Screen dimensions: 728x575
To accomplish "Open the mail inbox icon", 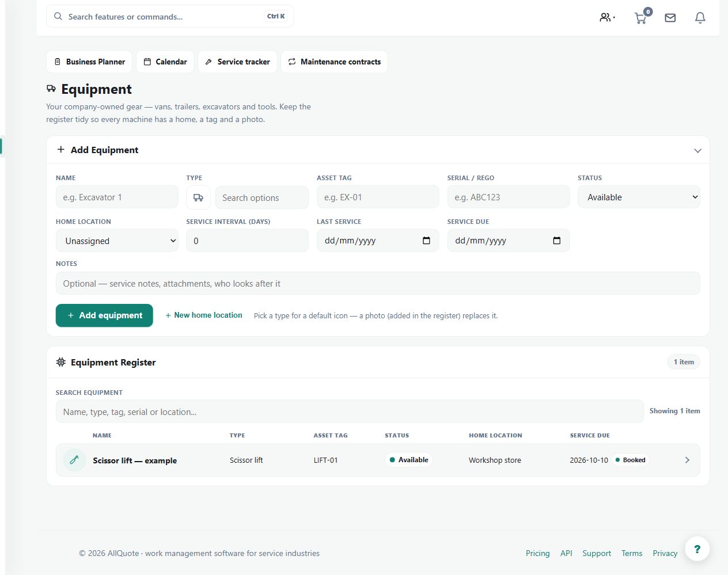I will [670, 18].
